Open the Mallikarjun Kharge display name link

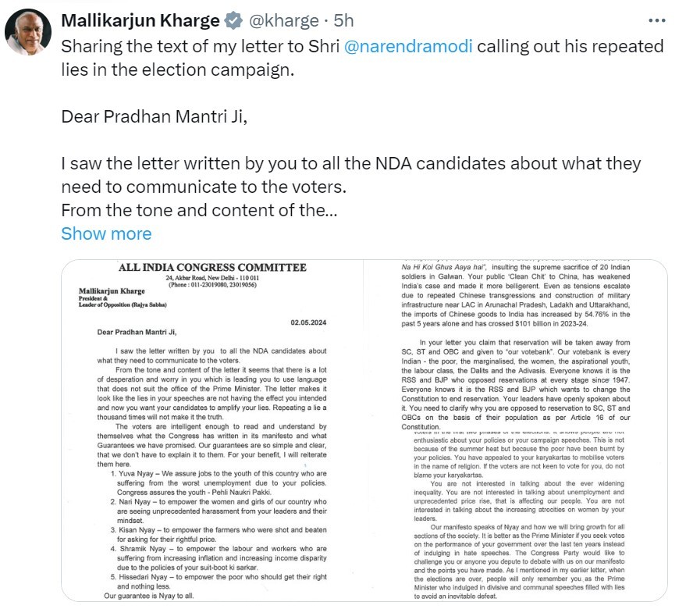[139, 21]
